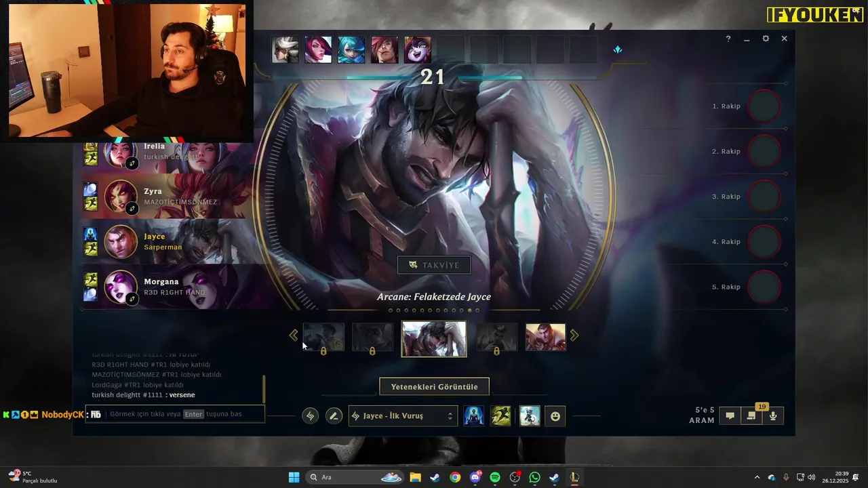868x488 pixels.
Task: Click the skin name Arcane: Felaketzede Jayce
Action: [434, 297]
